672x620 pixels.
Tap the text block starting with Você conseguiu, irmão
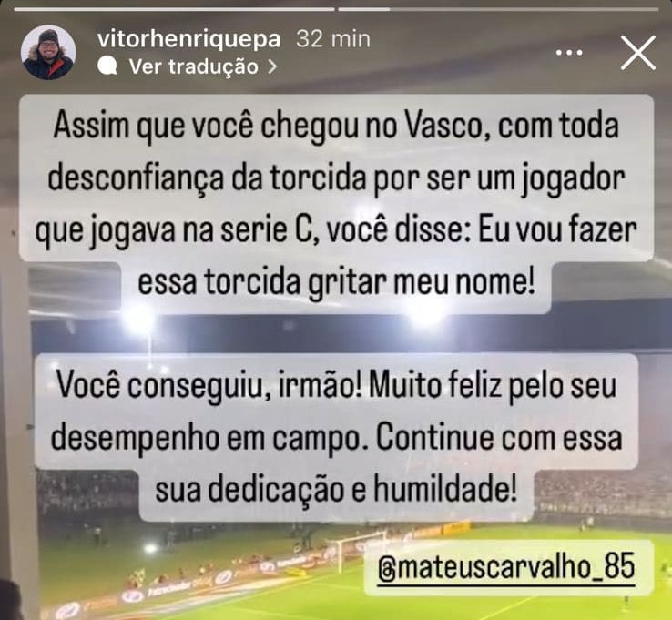pyautogui.click(x=336, y=437)
